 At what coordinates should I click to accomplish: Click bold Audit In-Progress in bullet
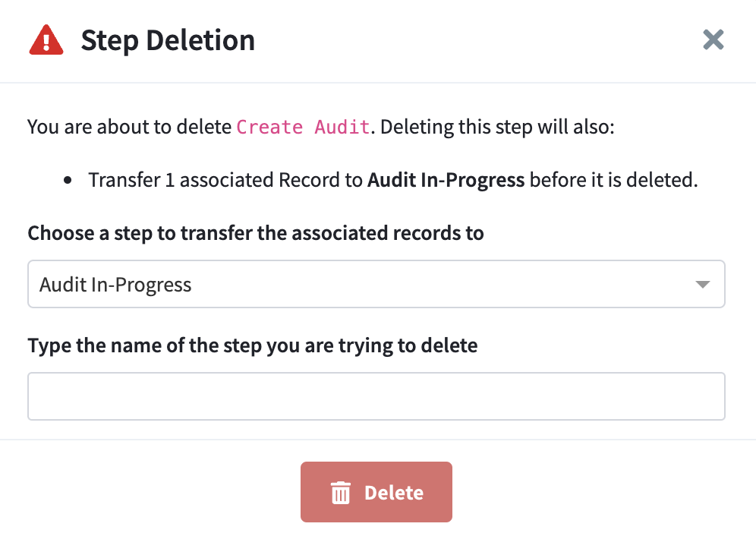(x=446, y=181)
